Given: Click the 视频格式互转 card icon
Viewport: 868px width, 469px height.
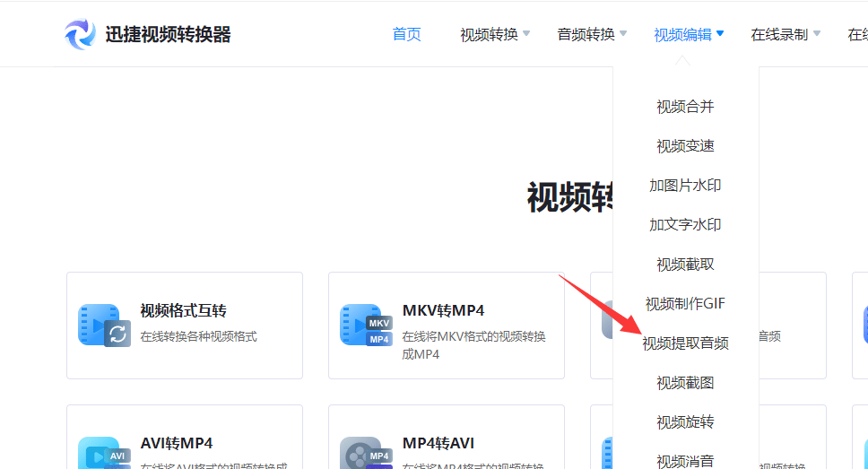Looking at the screenshot, I should tap(105, 325).
